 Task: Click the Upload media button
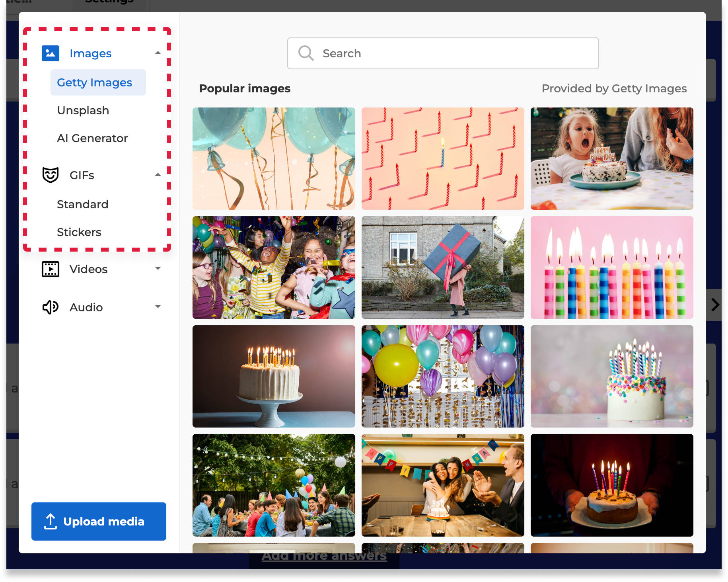99,521
